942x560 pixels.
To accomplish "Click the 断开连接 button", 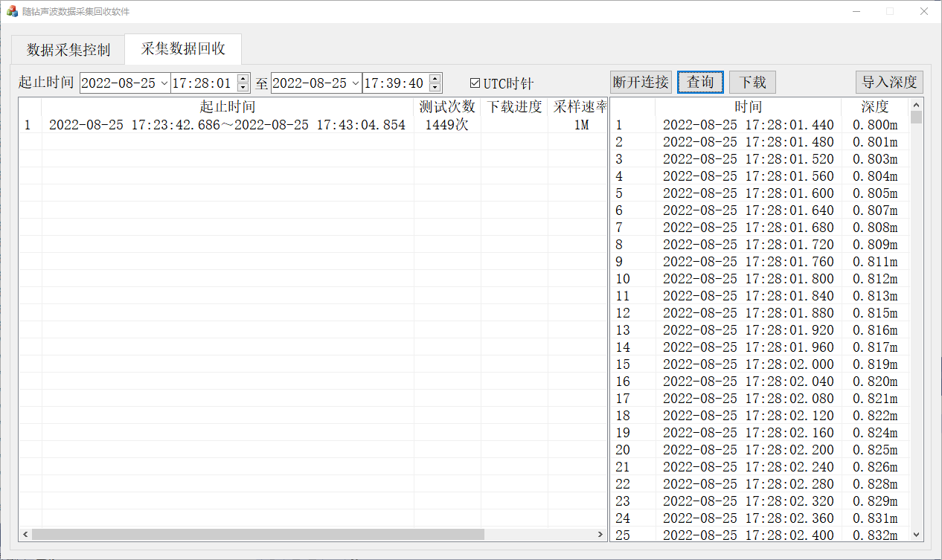I will point(640,82).
